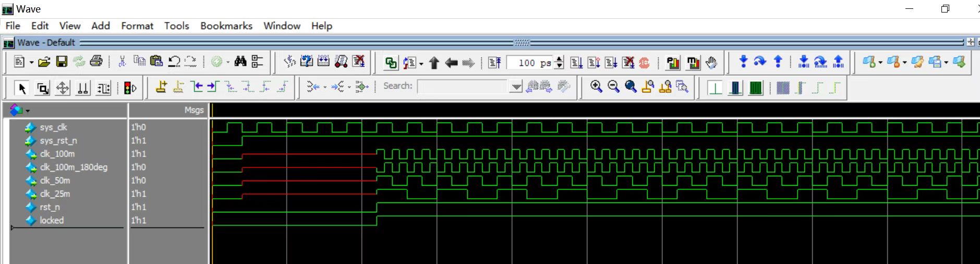Open the Search history dropdown arrow

click(x=516, y=87)
